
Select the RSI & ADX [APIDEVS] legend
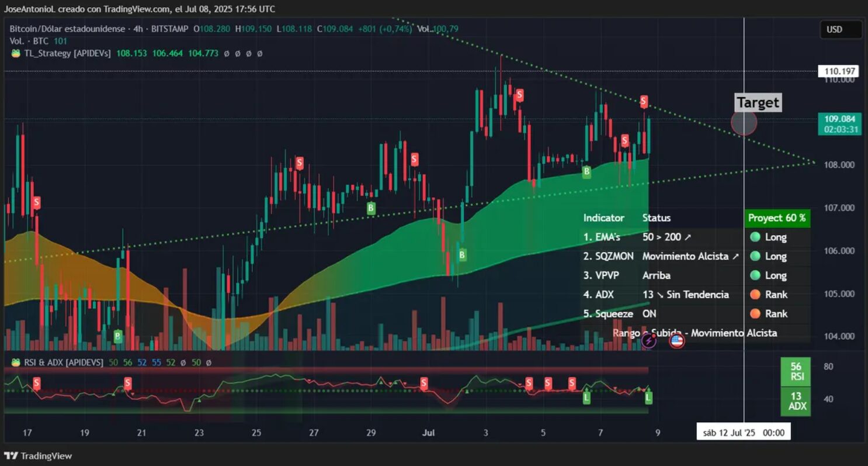[63, 363]
